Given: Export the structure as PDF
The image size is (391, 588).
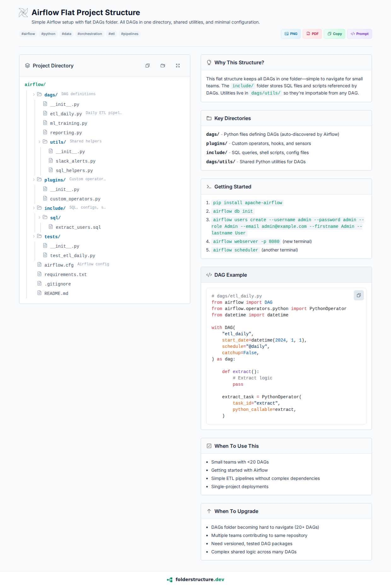Looking at the screenshot, I should 312,34.
